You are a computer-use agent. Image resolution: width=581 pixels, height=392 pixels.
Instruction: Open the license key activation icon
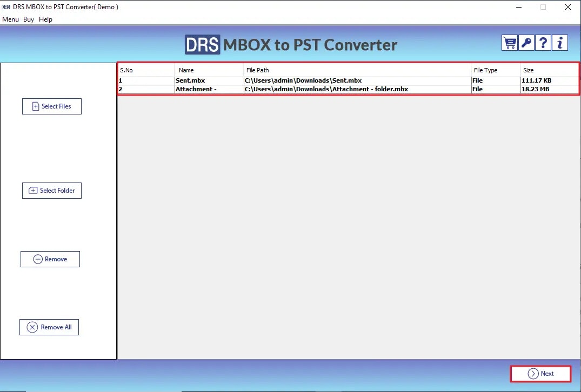point(526,43)
